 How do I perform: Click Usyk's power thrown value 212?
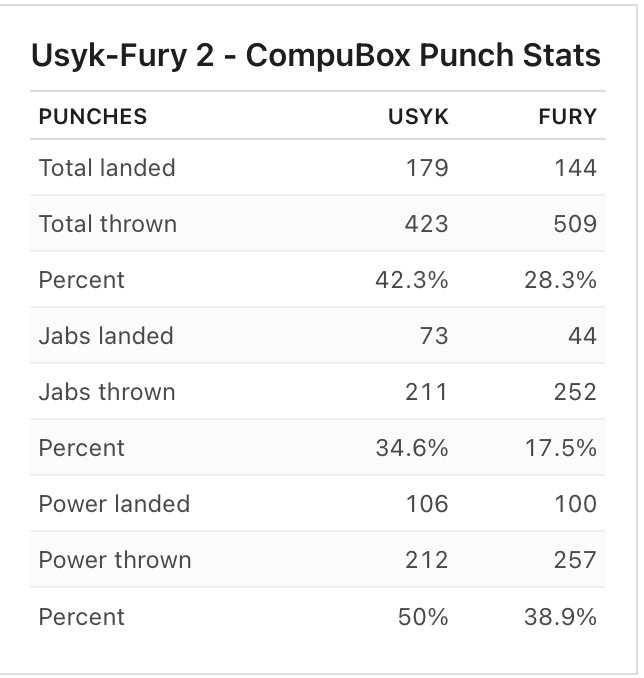pos(426,560)
